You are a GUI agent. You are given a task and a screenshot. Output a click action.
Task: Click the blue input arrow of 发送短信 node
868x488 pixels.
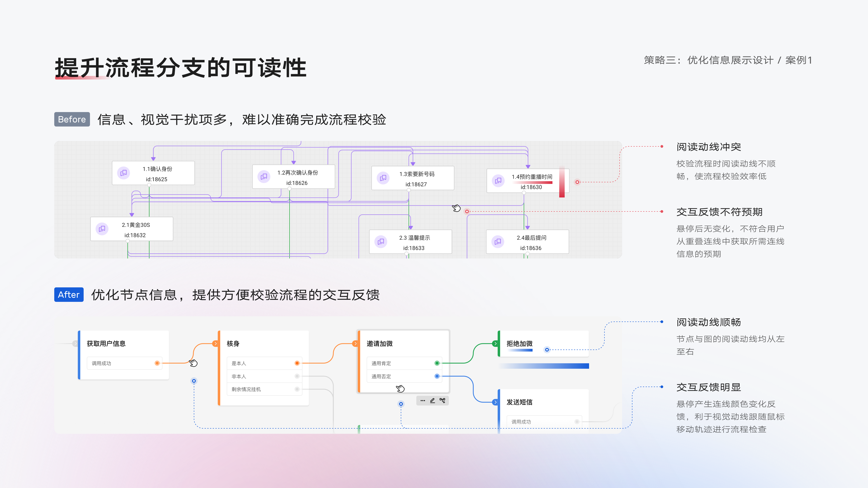(495, 402)
